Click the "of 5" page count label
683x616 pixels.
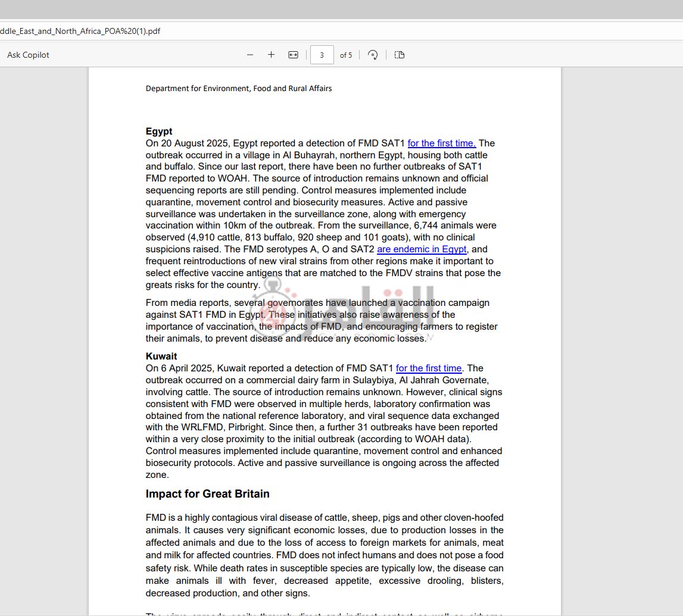click(346, 55)
